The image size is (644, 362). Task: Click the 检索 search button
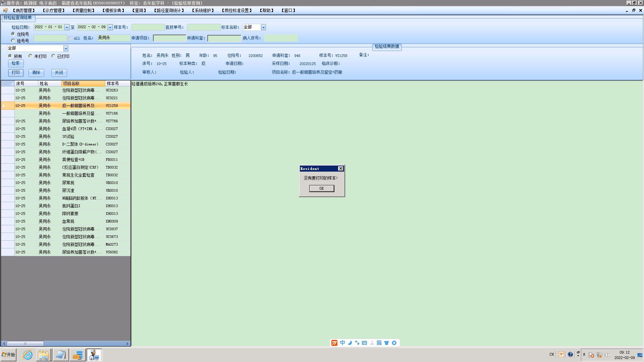(16, 63)
